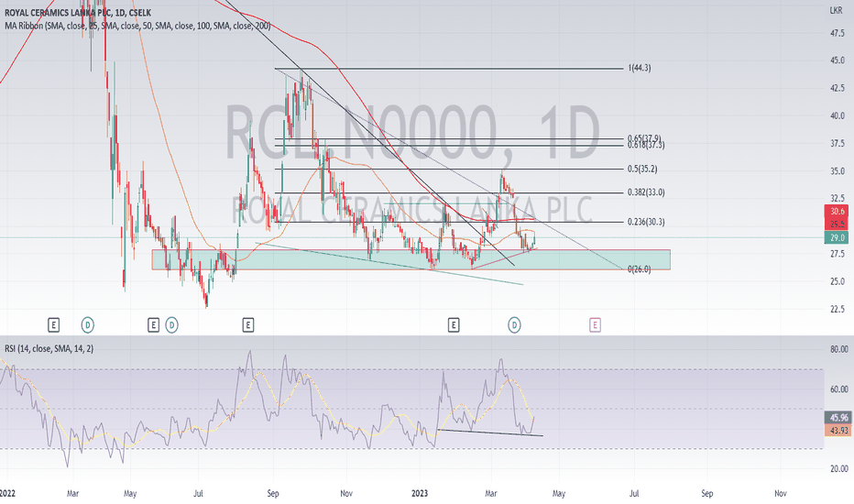Click the 35.0 price axis label
This screenshot has height=504, width=854.
pyautogui.click(x=838, y=171)
